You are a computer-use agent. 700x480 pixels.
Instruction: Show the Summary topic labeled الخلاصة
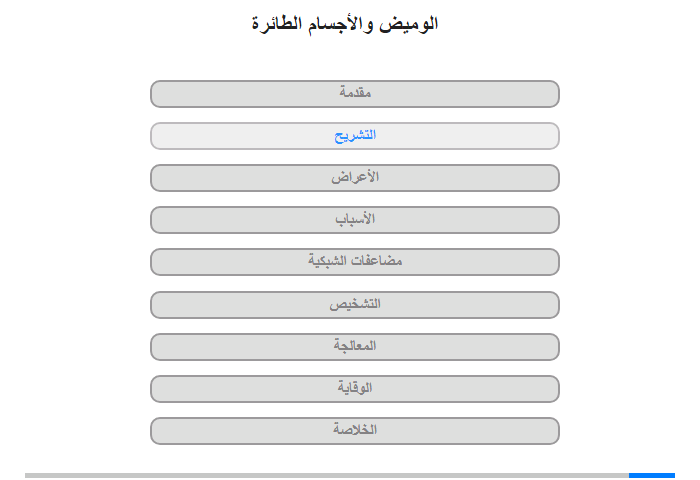tap(354, 430)
